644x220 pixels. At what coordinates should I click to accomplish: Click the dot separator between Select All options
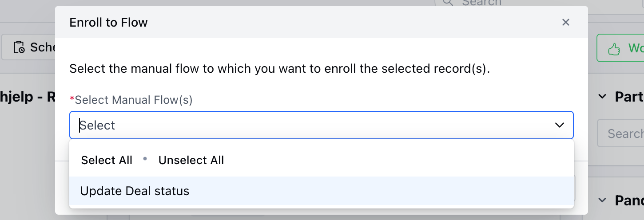click(145, 159)
